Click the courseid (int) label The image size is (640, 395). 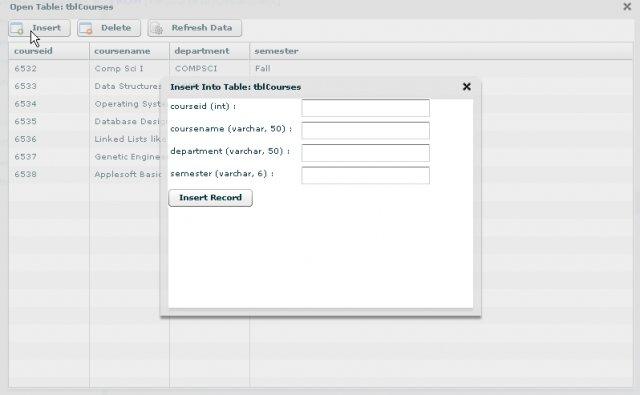point(203,107)
